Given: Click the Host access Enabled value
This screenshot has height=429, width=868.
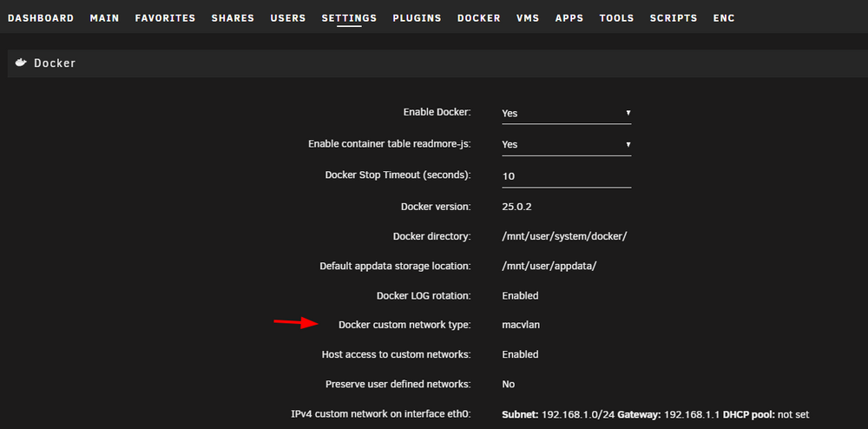Looking at the screenshot, I should pos(520,354).
